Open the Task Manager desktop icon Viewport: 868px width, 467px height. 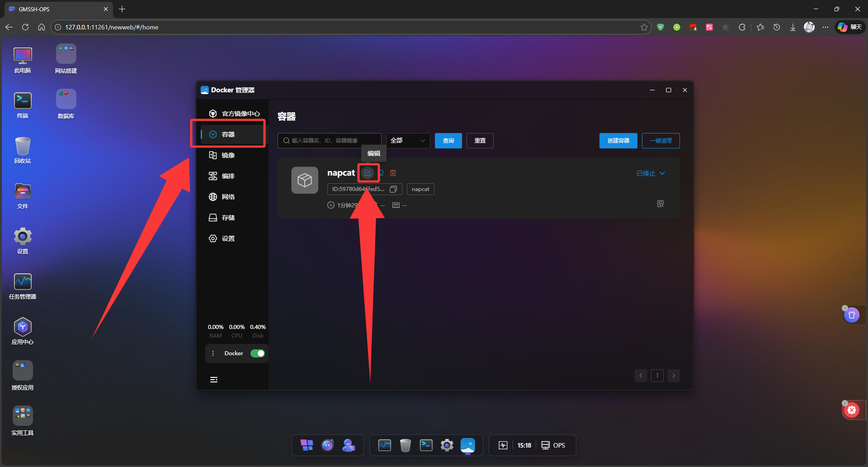(x=23, y=286)
